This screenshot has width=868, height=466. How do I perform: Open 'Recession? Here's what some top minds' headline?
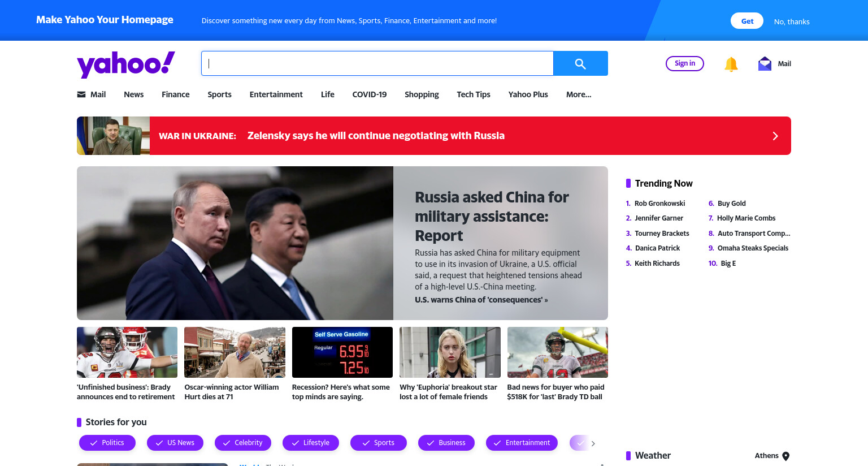point(341,392)
